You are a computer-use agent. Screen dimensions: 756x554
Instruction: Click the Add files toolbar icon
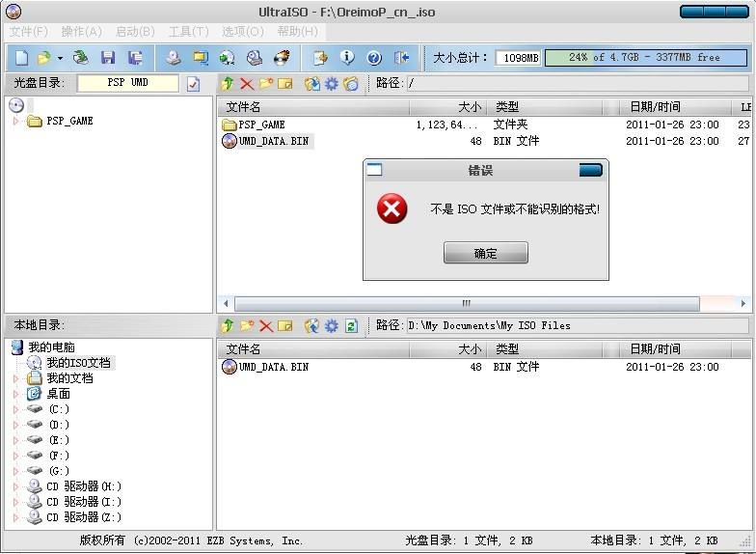click(320, 58)
